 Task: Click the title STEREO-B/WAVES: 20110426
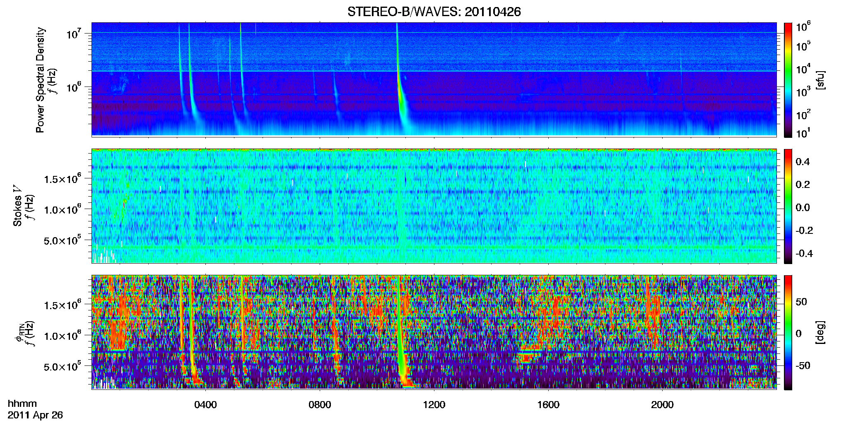pos(434,12)
